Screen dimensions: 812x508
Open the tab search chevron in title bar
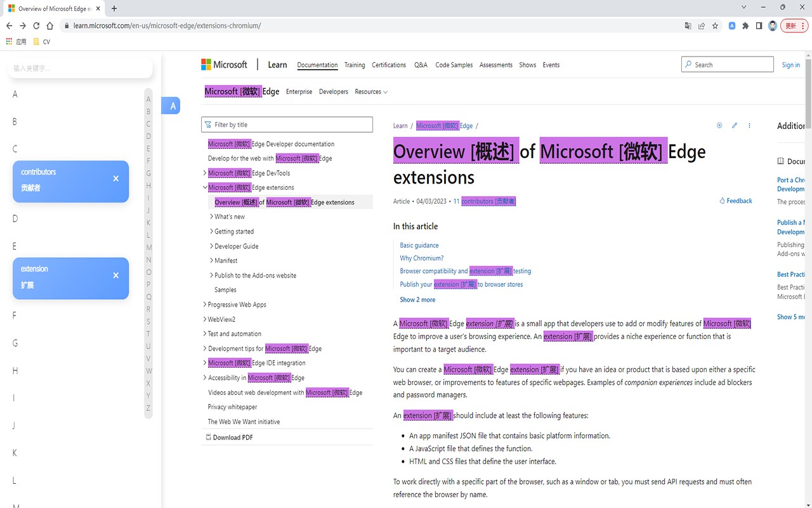(x=743, y=7)
